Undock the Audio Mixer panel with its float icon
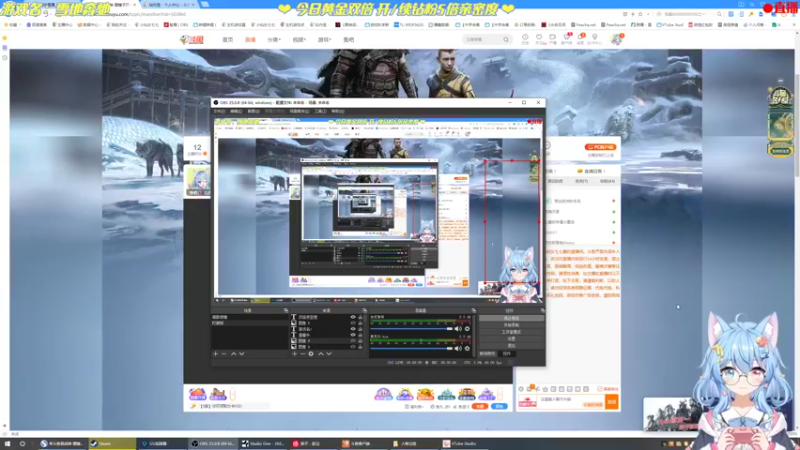Viewport: 800px width, 450px height. (473, 310)
